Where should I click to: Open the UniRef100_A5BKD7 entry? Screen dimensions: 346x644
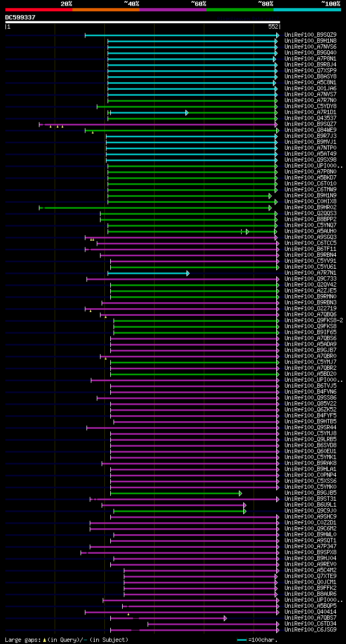311,178
